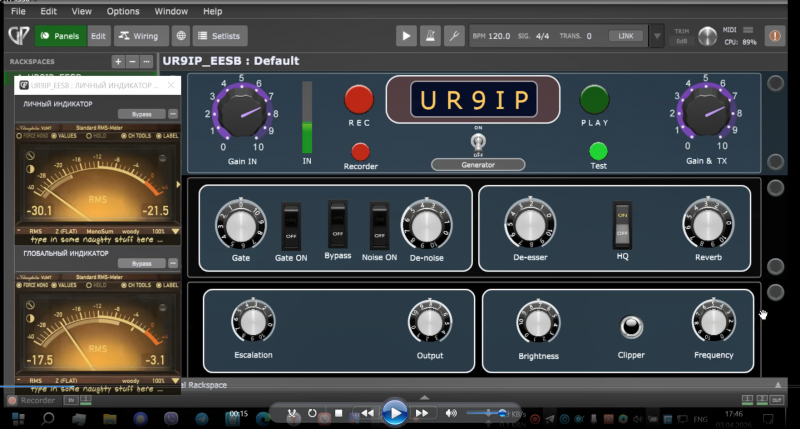Click media player rewind button
800x429 pixels.
point(367,413)
